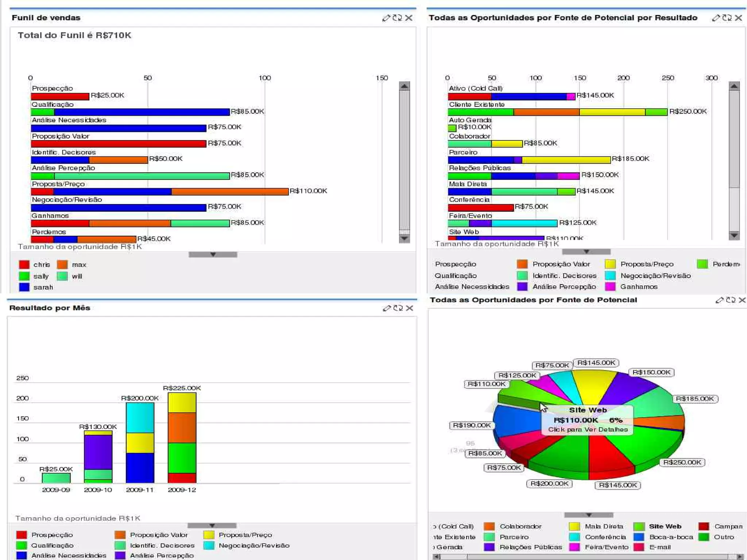This screenshot has width=747, height=560.
Task: Toggle Site Web in pie legend
Action: tap(639, 526)
